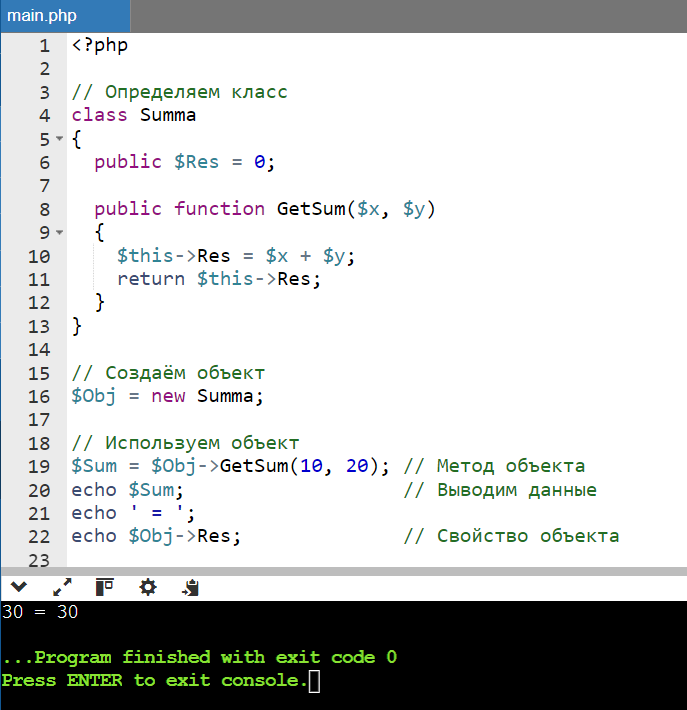687x710 pixels.
Task: Collapse the class body fold arrow on line 5
Action: pos(59,138)
